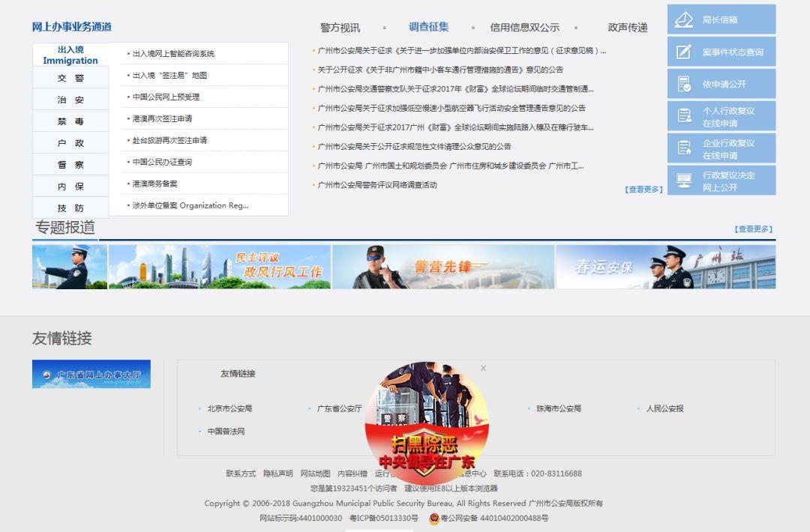Choose the 户政 category in the left menu
The width and height of the screenshot is (810, 532).
point(70,143)
